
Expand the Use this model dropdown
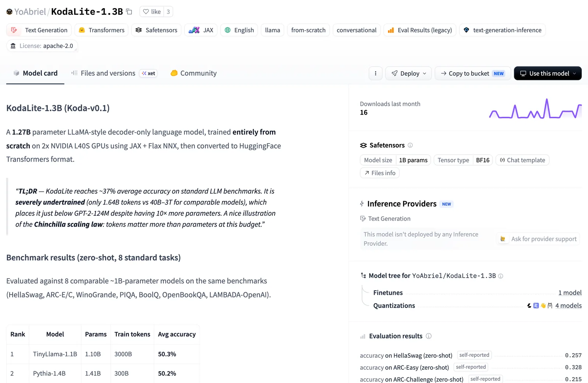point(548,73)
